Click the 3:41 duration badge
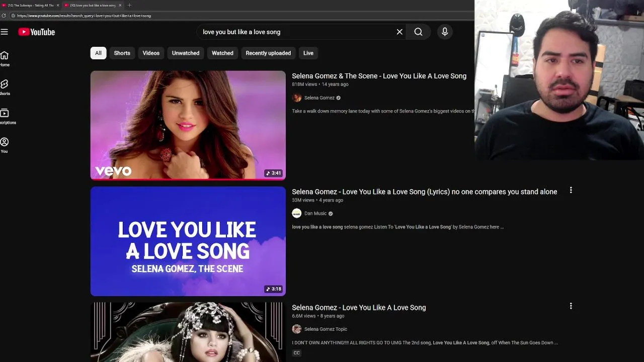Viewport: 644px width, 362px height. pos(274,173)
